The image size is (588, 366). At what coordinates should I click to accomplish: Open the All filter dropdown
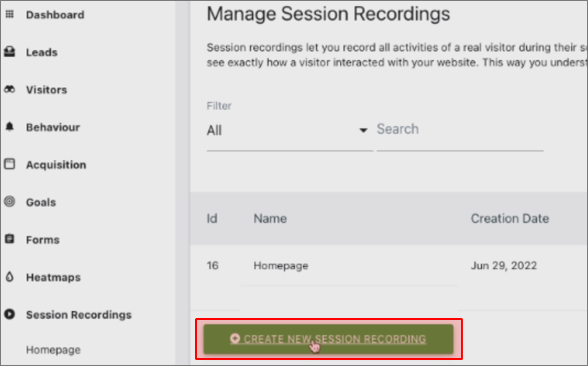290,131
